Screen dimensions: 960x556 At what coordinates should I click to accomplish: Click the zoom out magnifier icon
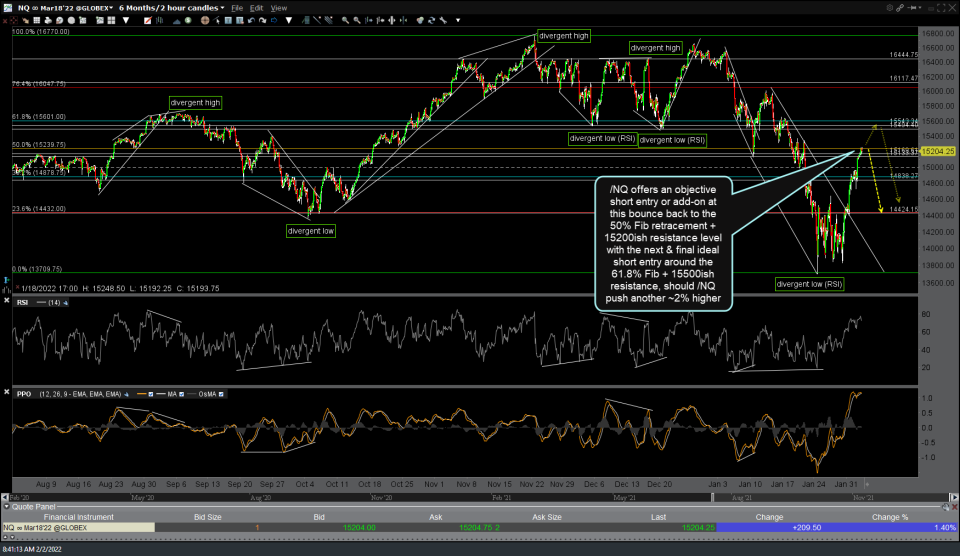tap(357, 20)
